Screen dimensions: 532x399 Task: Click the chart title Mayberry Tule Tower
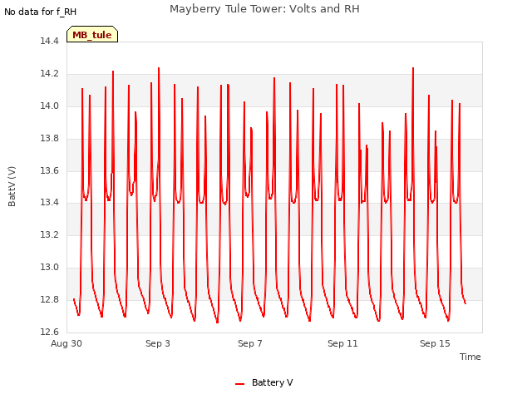(264, 9)
